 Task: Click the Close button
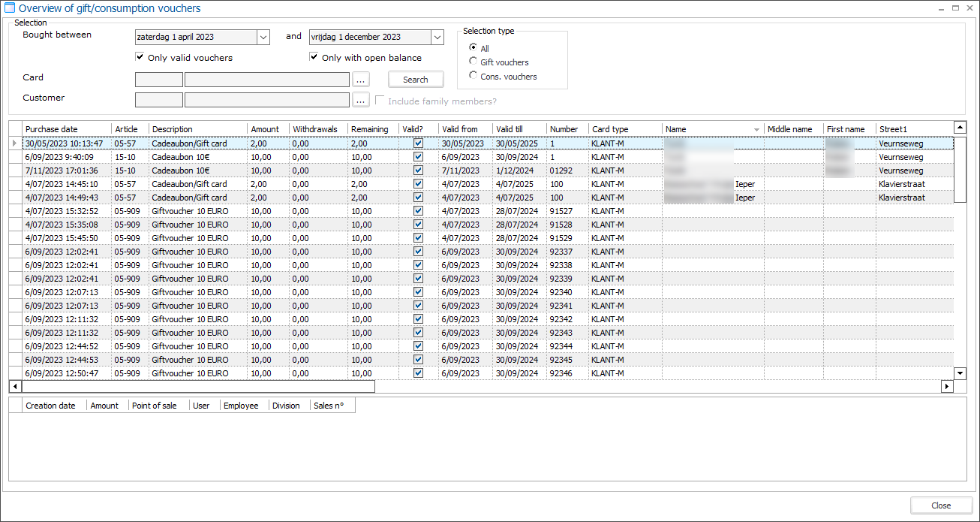941,505
